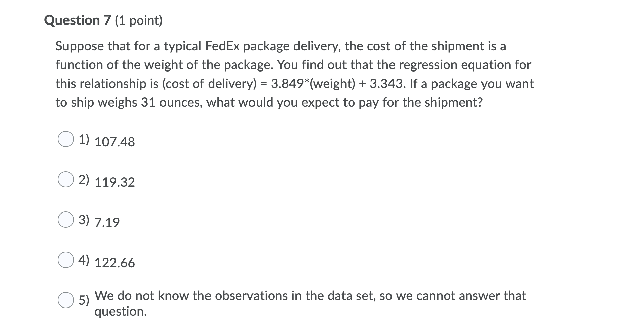
Task: Click the 122.66 answer text
Action: 115,263
